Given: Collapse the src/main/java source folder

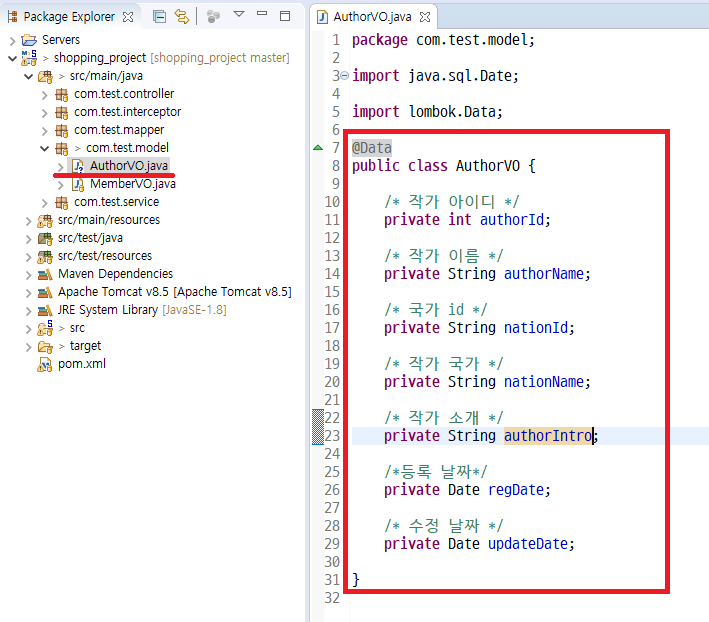Looking at the screenshot, I should click(x=28, y=76).
